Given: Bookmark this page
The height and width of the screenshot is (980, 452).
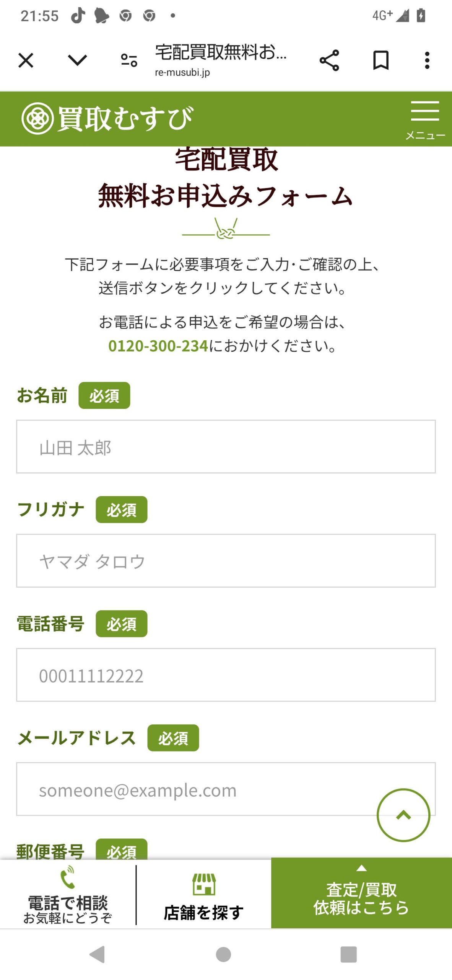Looking at the screenshot, I should tap(381, 60).
